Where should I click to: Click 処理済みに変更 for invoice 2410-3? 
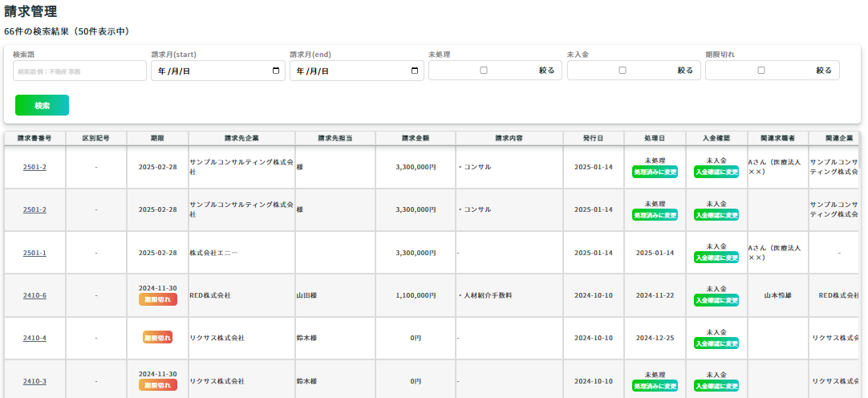[x=655, y=386]
